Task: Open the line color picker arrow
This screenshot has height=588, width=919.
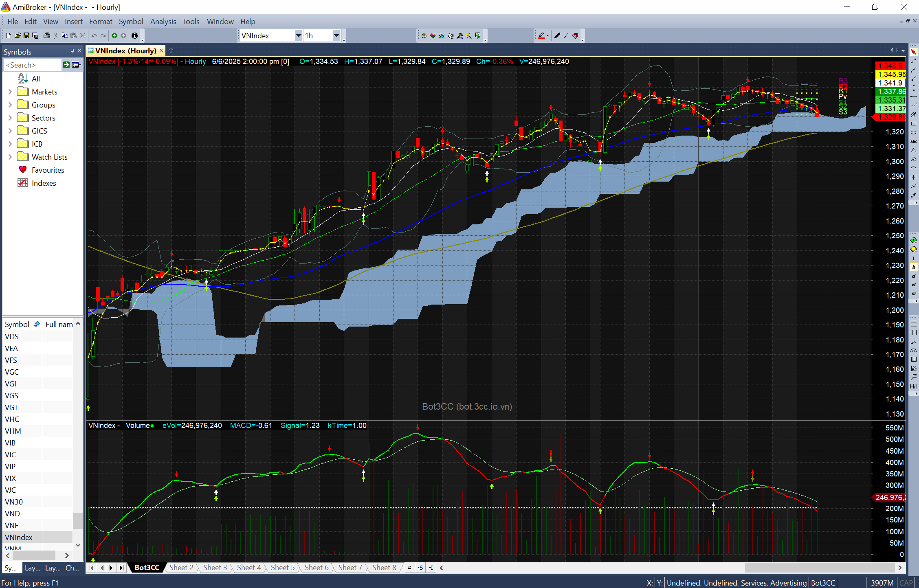Action: pos(547,36)
